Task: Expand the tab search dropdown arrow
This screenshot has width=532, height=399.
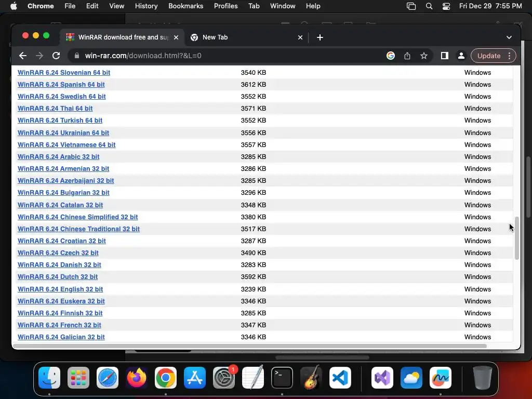Action: pos(509,37)
